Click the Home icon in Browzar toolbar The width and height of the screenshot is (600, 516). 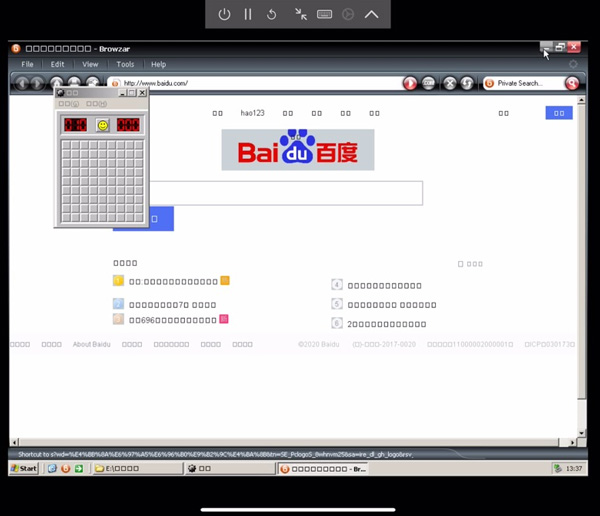click(57, 82)
